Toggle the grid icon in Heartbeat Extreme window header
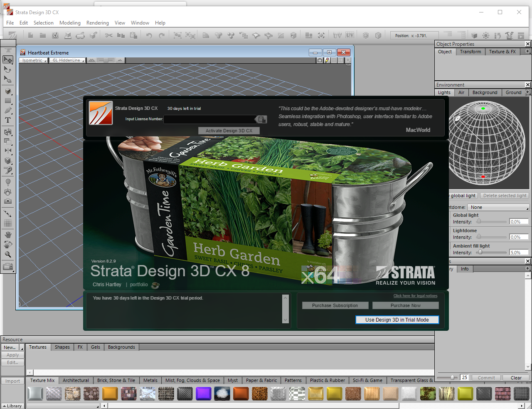532x409 pixels. tap(334, 60)
